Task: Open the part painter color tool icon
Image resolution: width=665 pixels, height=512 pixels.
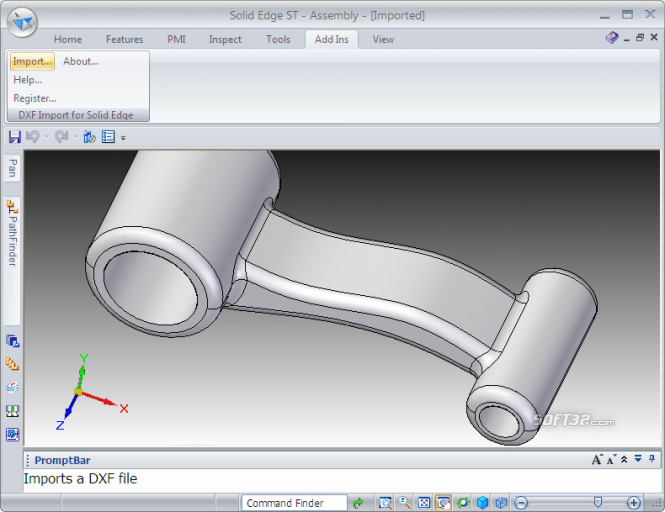Action: (x=89, y=137)
